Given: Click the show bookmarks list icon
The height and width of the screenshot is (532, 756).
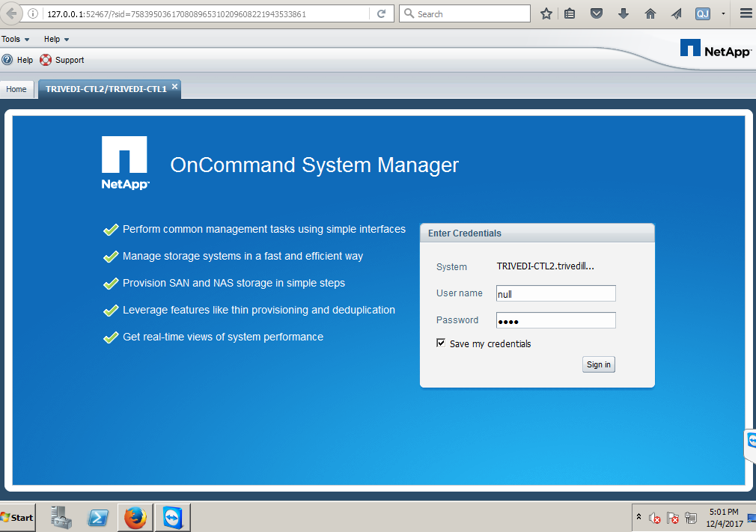Looking at the screenshot, I should pos(570,13).
